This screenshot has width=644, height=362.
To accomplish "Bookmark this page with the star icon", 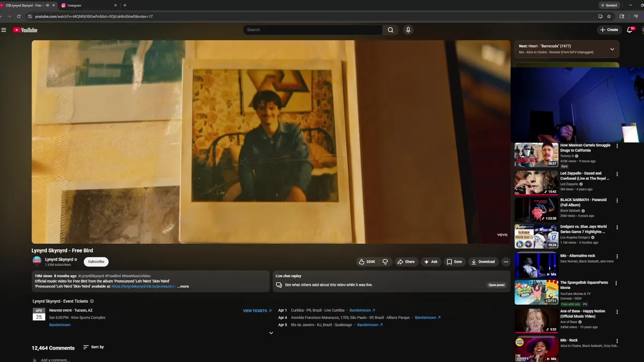I will click(609, 17).
